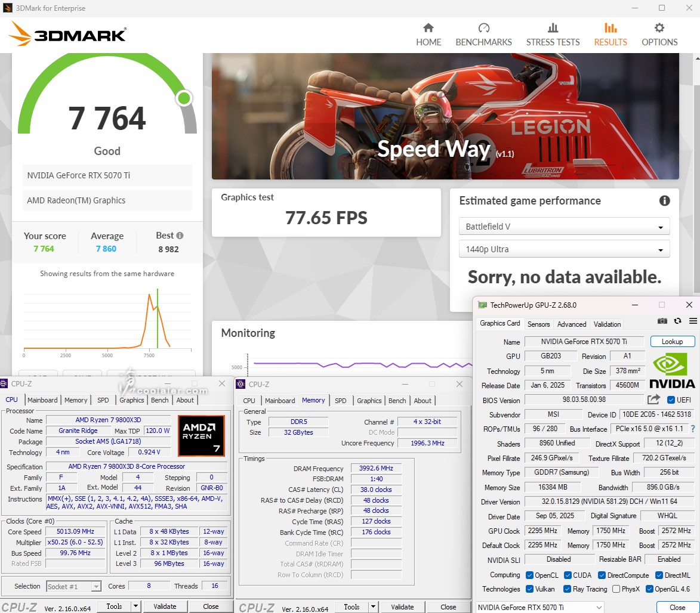The image size is (700, 613).
Task: Click the Memory CPU-Z window title icon
Action: pos(240,384)
